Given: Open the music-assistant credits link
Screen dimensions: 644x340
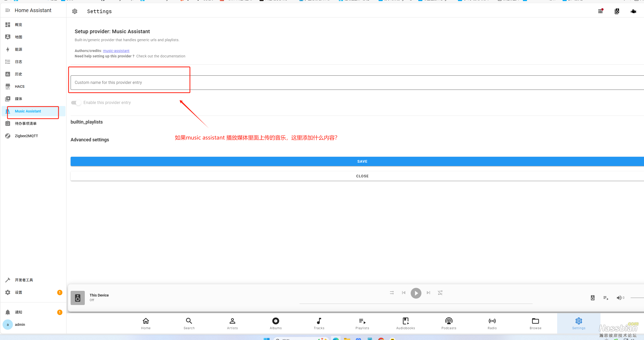Looking at the screenshot, I should 116,51.
